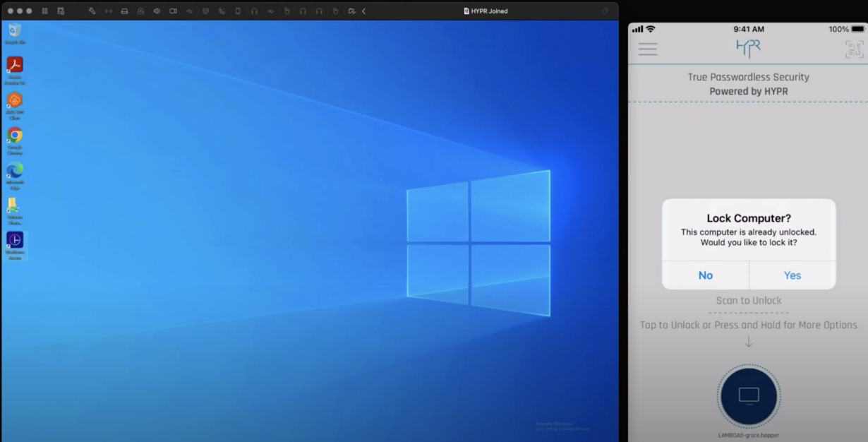The height and width of the screenshot is (442, 868).
Task: Select the orange AWS VPN Client shortcut
Action: [x=15, y=106]
